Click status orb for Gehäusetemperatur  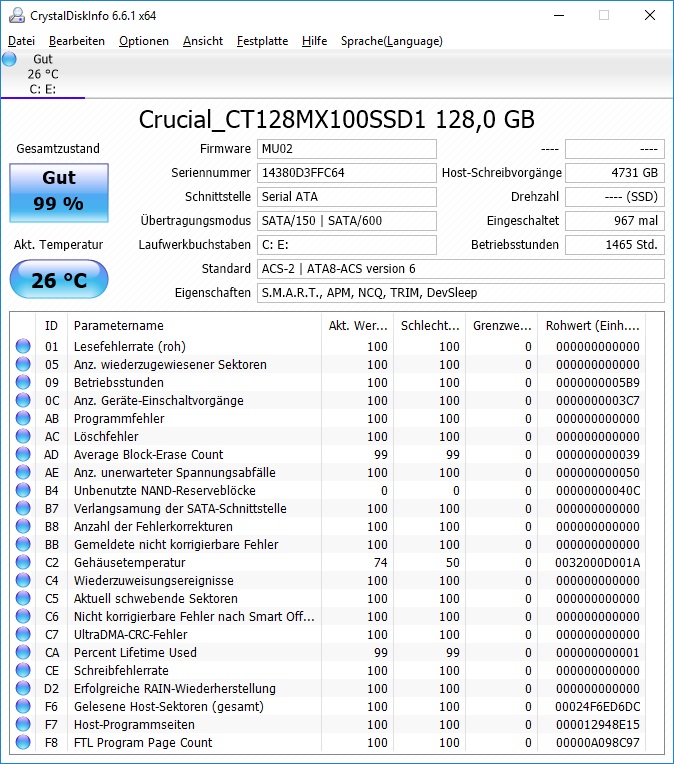pos(23,562)
